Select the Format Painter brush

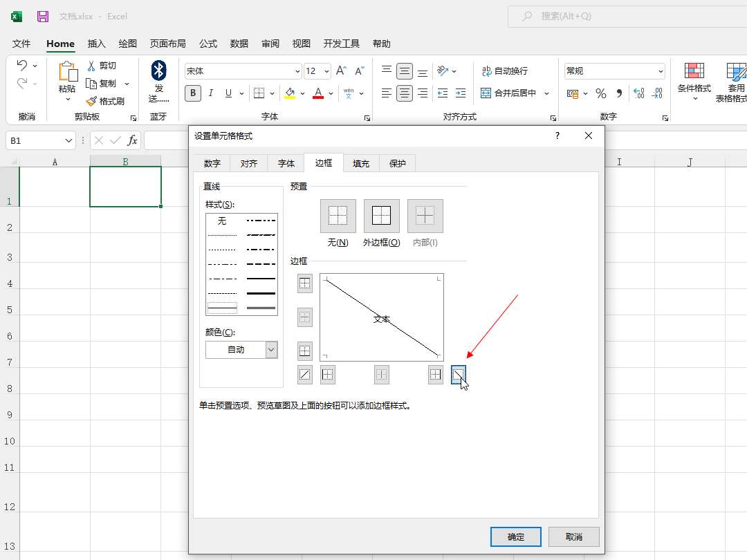[91, 101]
